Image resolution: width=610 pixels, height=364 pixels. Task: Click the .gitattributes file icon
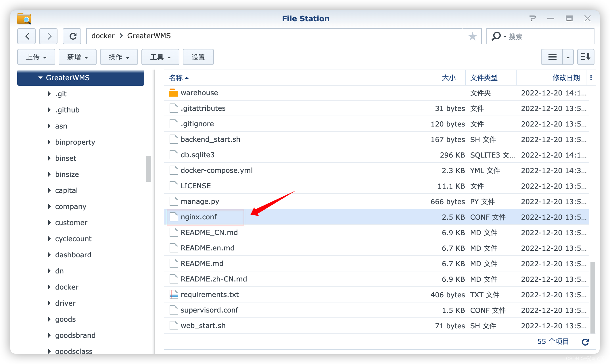point(174,108)
